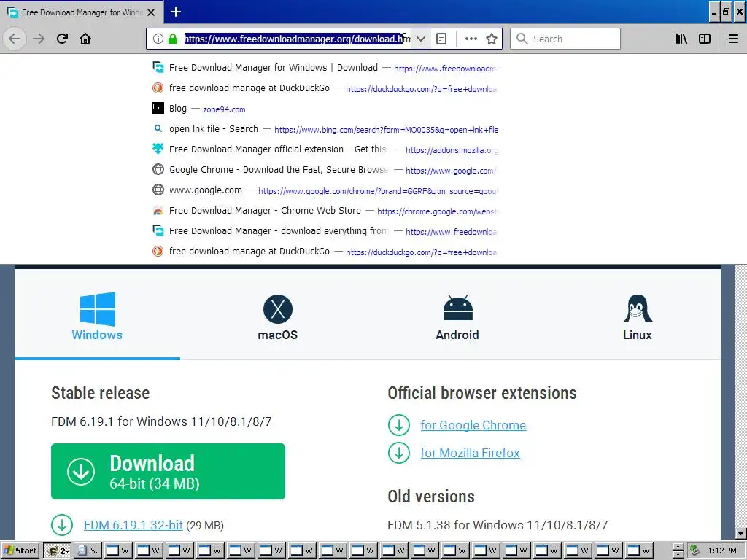Choose Google Chrome - Download the Fast suggestion
The image size is (747, 560).
[x=325, y=170]
